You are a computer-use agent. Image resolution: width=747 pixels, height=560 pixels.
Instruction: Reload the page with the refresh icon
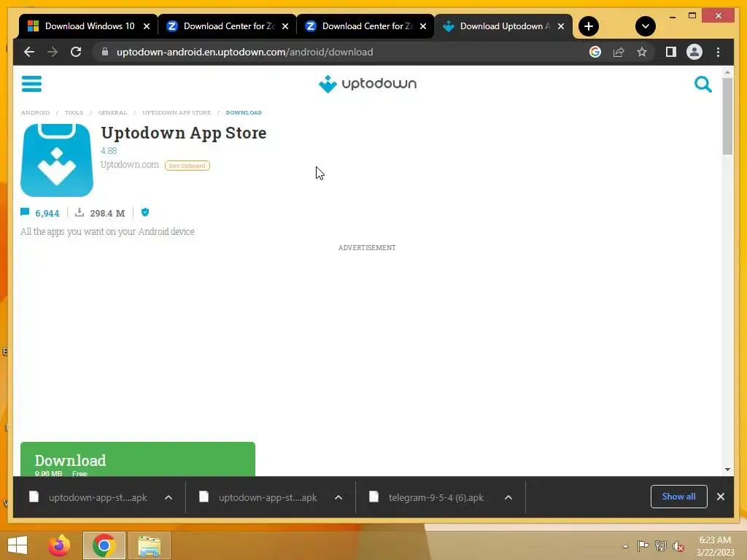point(76,52)
